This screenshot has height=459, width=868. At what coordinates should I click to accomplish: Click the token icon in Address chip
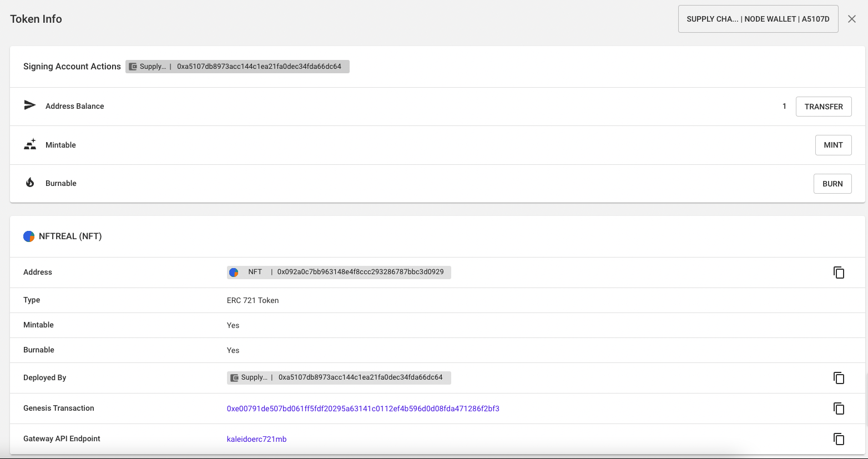234,272
